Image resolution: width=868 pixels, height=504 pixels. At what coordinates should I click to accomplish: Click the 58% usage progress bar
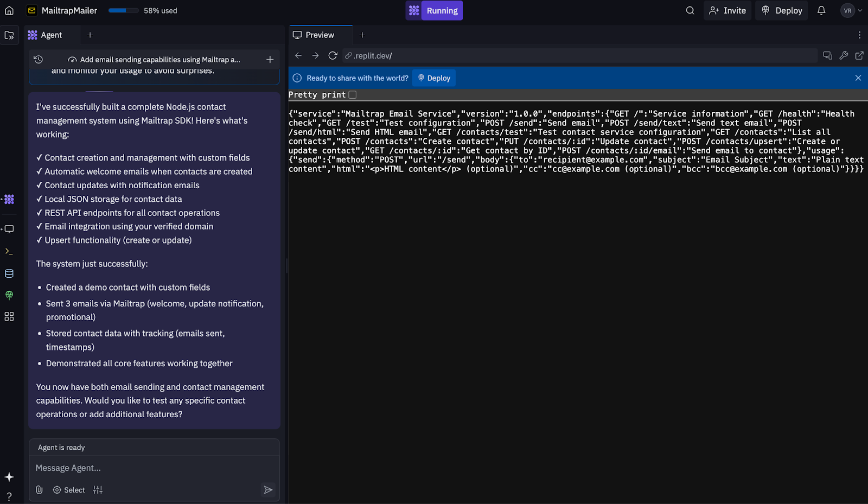(x=123, y=10)
